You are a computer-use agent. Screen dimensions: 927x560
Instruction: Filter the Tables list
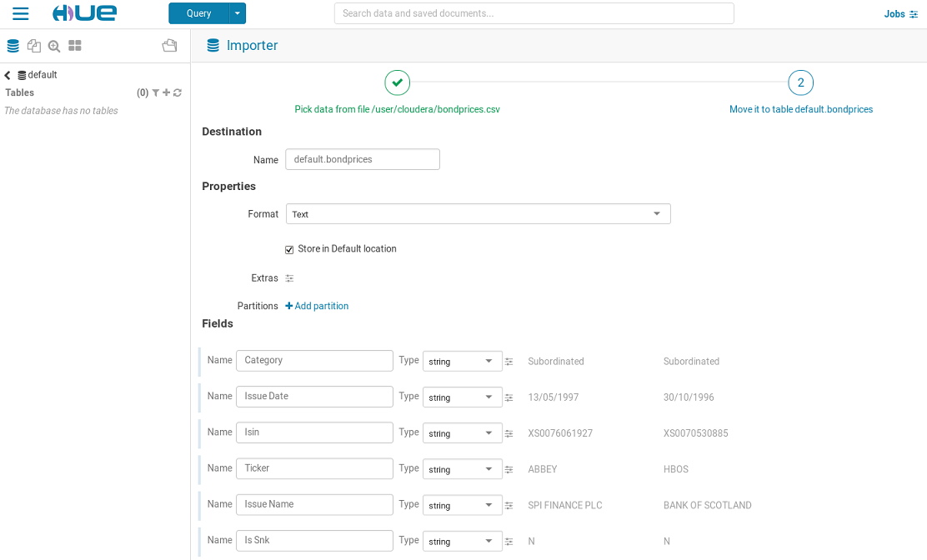coord(156,92)
